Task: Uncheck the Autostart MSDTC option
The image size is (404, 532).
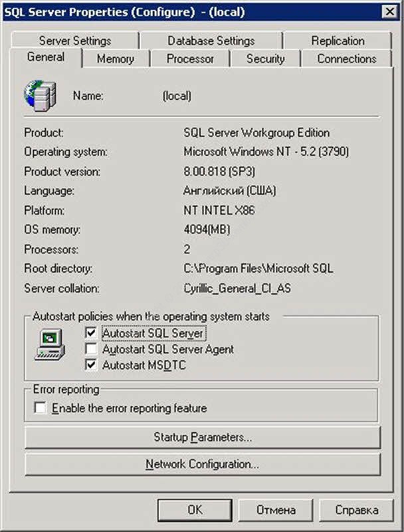Action: point(91,365)
